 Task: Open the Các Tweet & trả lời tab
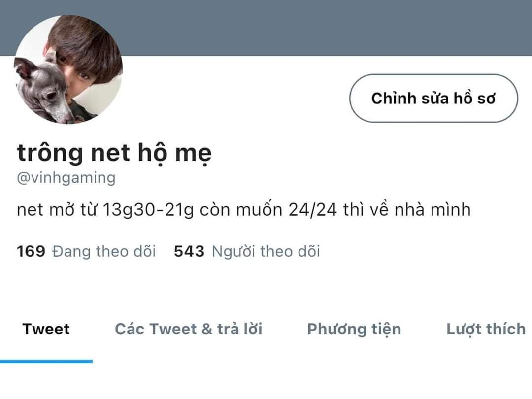pyautogui.click(x=189, y=329)
